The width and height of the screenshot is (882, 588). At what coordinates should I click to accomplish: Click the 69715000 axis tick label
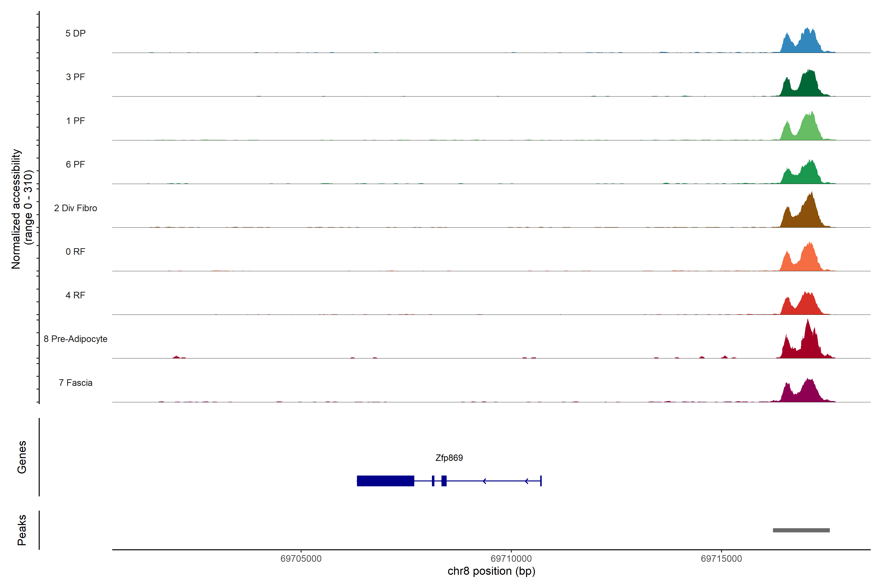point(721,559)
